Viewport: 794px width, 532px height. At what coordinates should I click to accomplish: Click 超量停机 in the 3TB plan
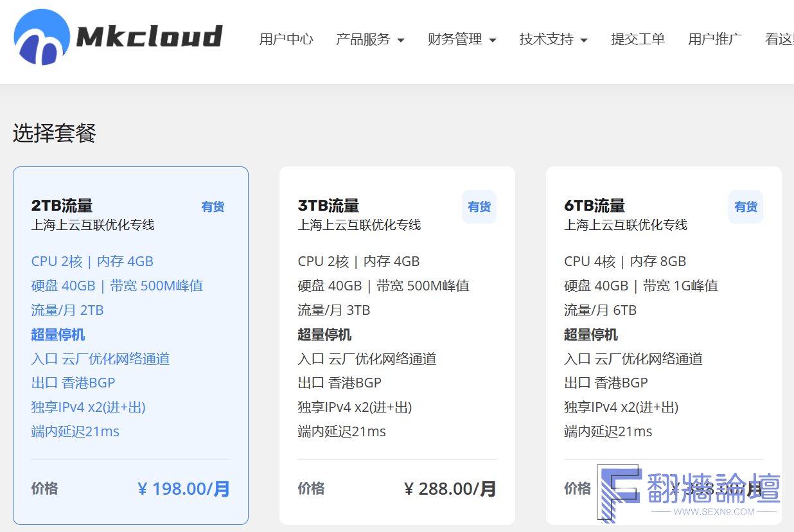click(324, 335)
